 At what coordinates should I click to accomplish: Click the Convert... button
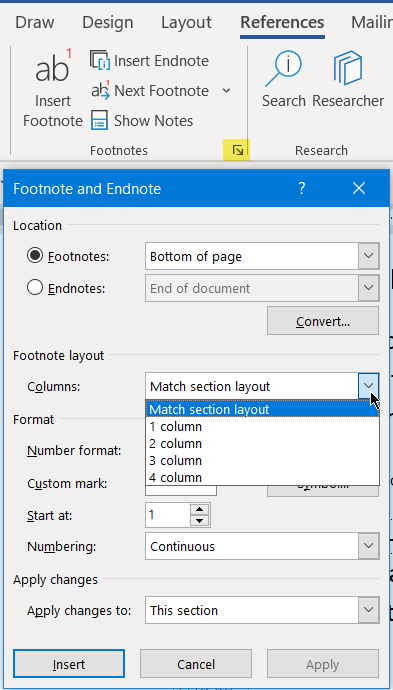point(323,321)
